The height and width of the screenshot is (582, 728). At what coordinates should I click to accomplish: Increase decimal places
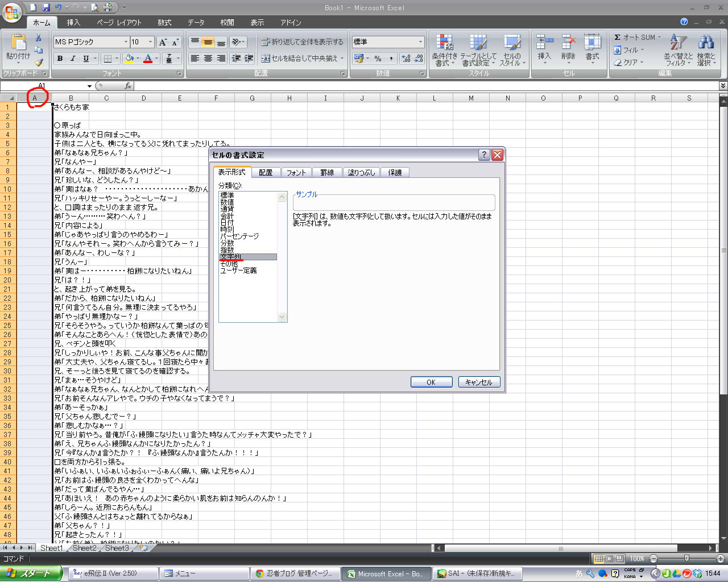(x=406, y=59)
